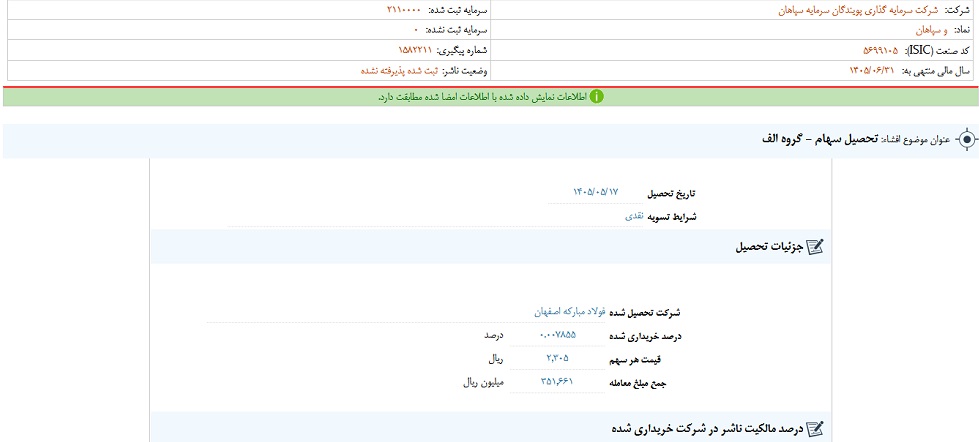Click the settlement terms value نقدی
The width and height of the screenshot is (979, 442).
633,216
